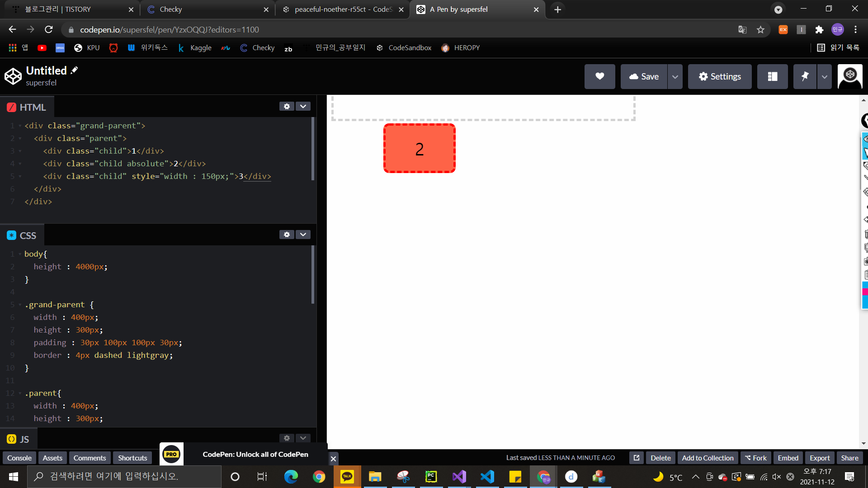Screen dimensions: 868x488
Task: Click the Fork button
Action: click(x=756, y=458)
